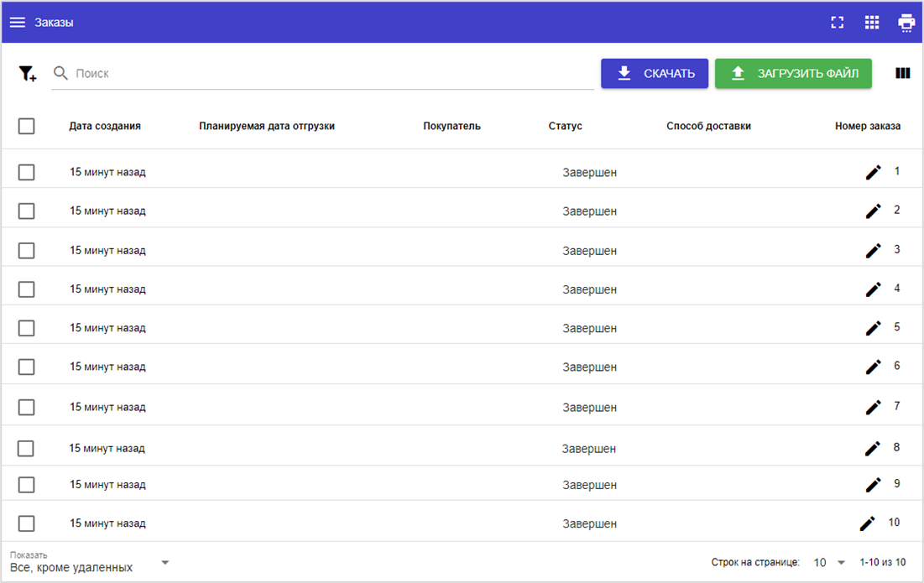Edit order number 1 with pencil icon
The height and width of the screenshot is (583, 924).
pos(874,172)
